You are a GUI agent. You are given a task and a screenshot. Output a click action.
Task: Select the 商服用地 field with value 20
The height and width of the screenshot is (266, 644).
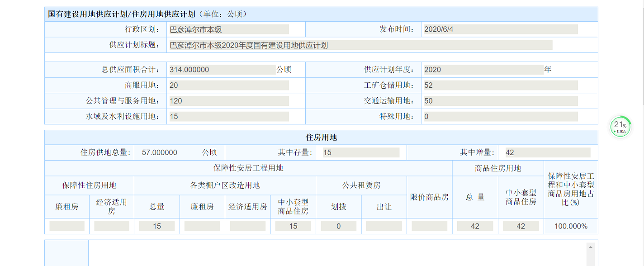click(228, 85)
